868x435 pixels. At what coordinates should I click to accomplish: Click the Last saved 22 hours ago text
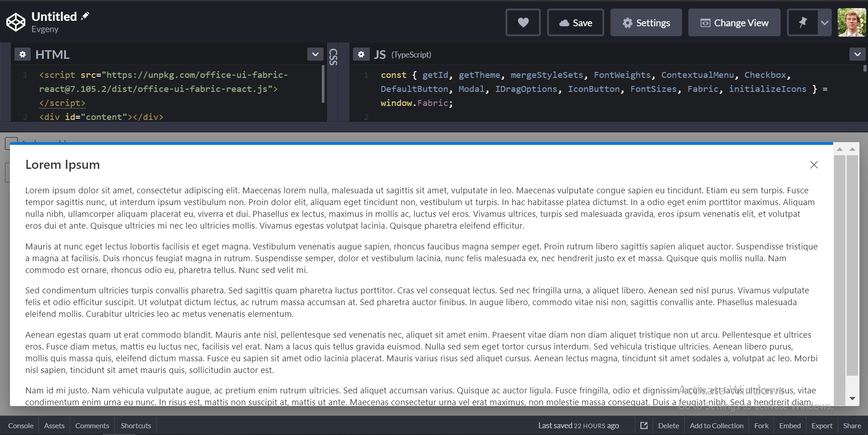[578, 425]
